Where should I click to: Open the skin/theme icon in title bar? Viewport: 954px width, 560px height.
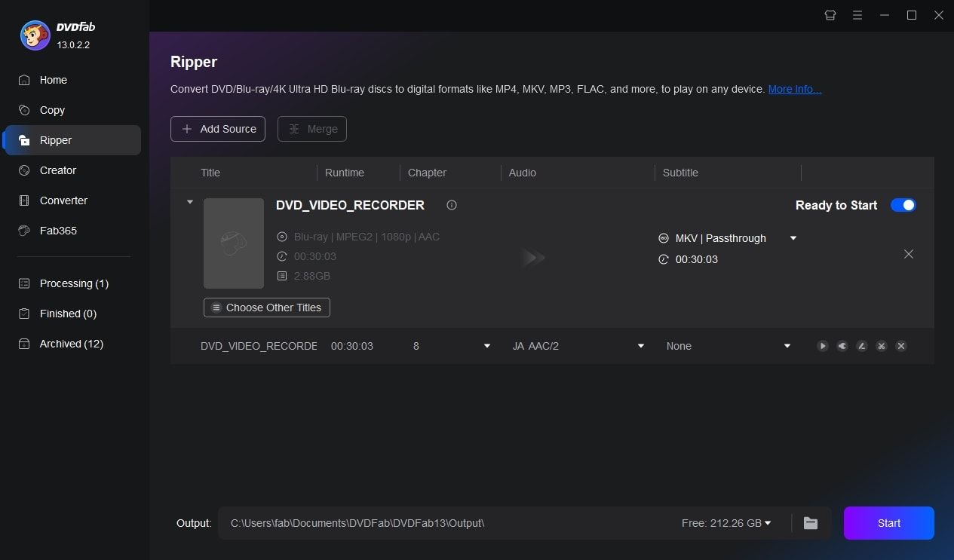coord(831,15)
